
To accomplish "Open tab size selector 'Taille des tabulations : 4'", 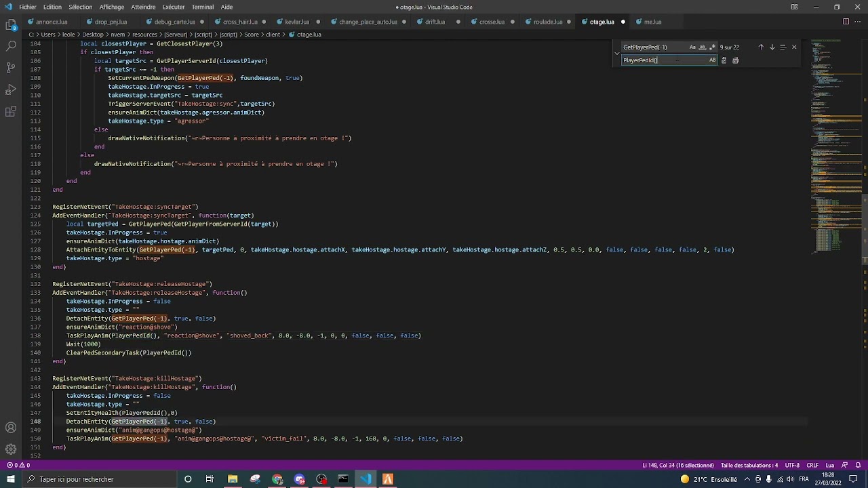I will [x=749, y=466].
